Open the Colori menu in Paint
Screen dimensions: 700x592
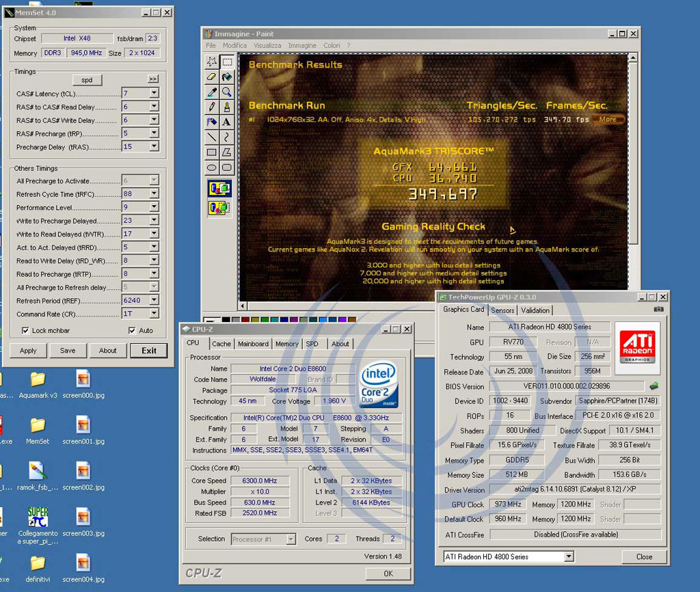332,46
